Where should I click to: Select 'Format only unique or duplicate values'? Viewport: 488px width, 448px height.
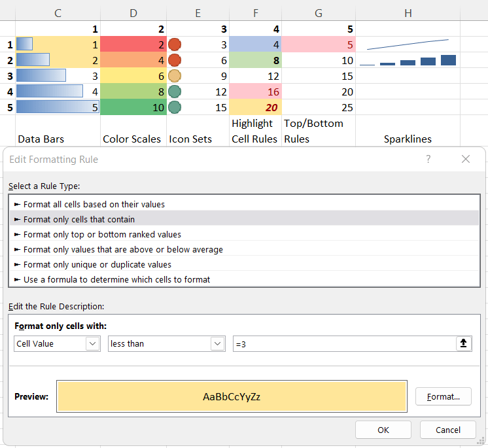(x=244, y=264)
